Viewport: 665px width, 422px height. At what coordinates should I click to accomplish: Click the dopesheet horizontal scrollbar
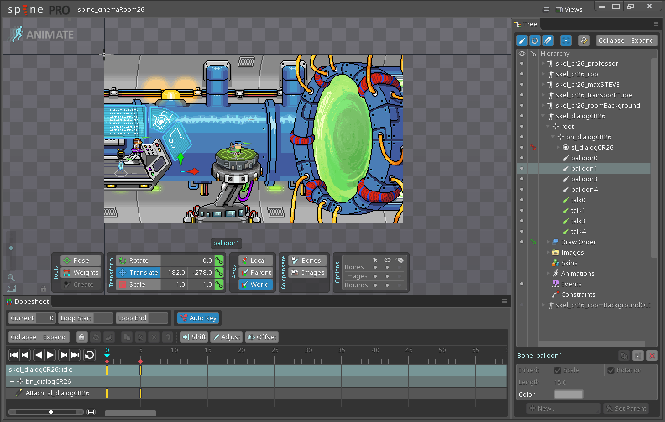point(130,413)
